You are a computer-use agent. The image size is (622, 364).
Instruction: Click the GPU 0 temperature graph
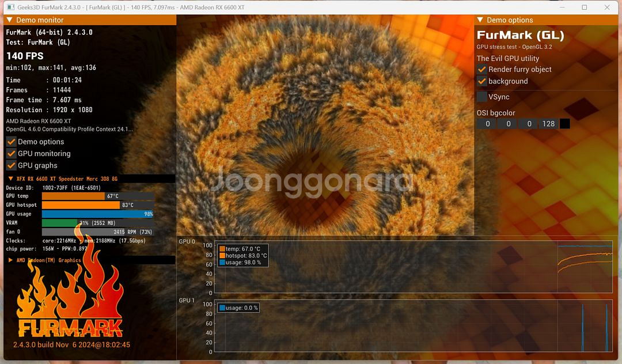pyautogui.click(x=412, y=267)
